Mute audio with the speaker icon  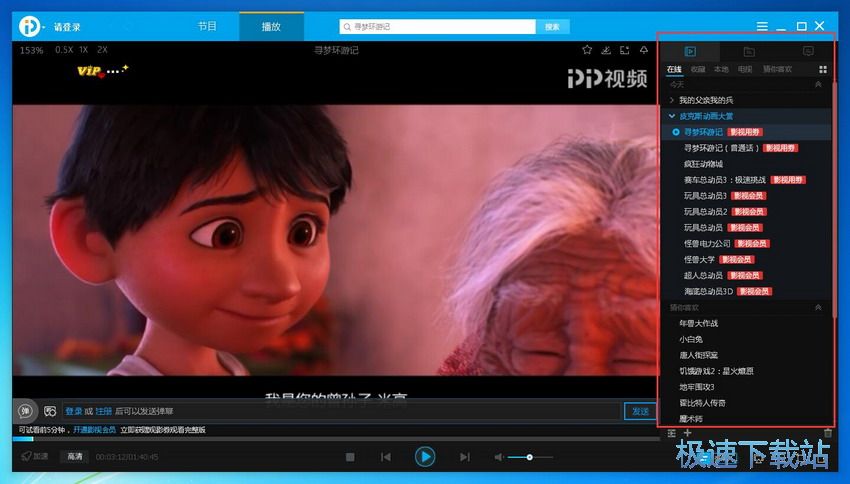[499, 457]
